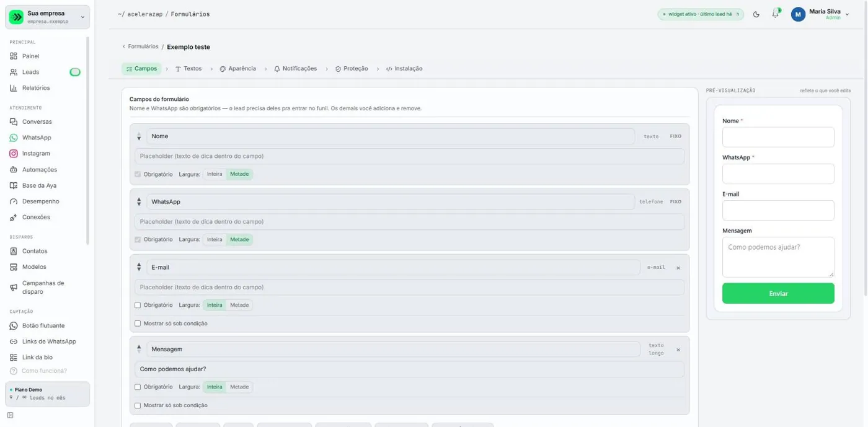
Task: Switch to the Notificações tab
Action: click(295, 69)
